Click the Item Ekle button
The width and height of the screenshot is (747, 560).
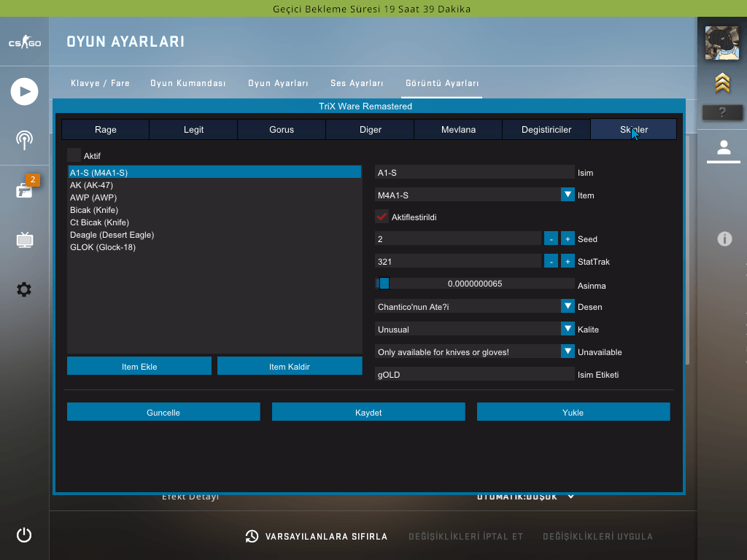pos(139,366)
